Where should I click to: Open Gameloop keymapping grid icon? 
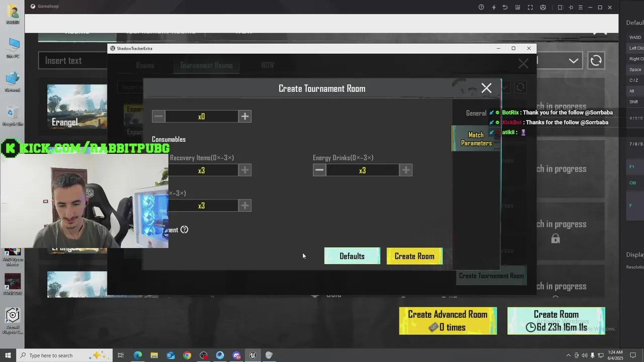518,7
